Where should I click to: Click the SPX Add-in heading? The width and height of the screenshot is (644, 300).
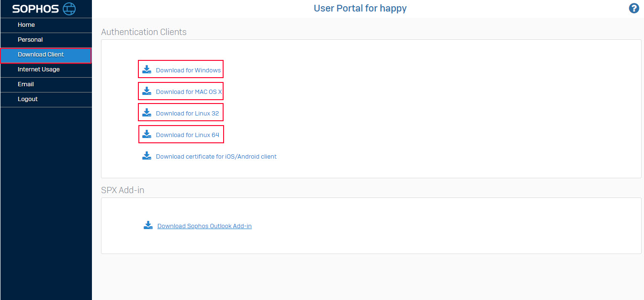click(123, 190)
